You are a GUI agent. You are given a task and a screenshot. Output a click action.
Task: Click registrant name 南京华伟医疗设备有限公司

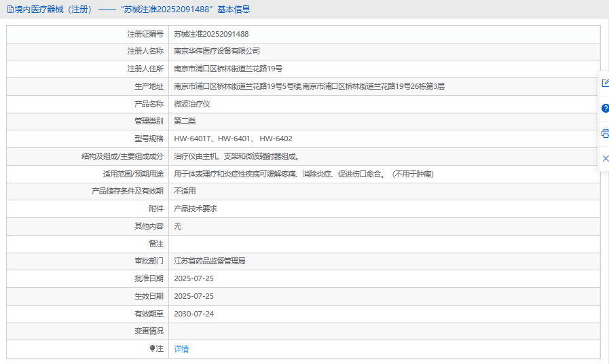click(217, 51)
